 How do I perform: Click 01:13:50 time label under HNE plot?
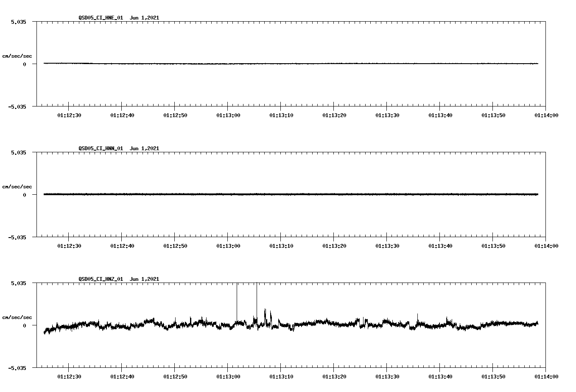[493, 115]
